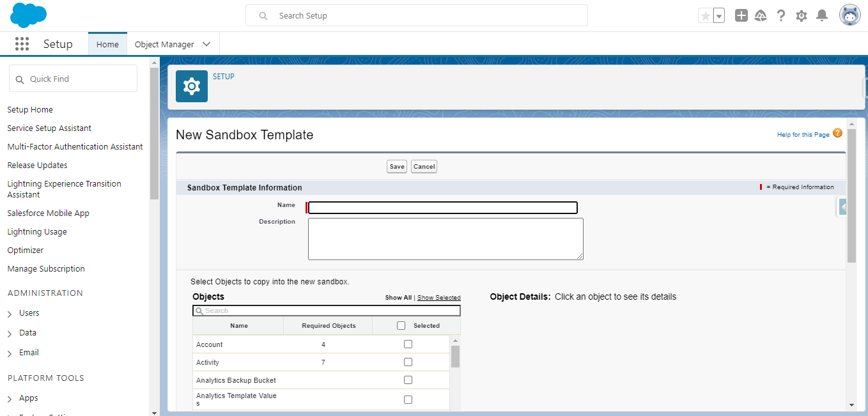Click the Required Objects column header
The image size is (868, 416).
tap(329, 326)
